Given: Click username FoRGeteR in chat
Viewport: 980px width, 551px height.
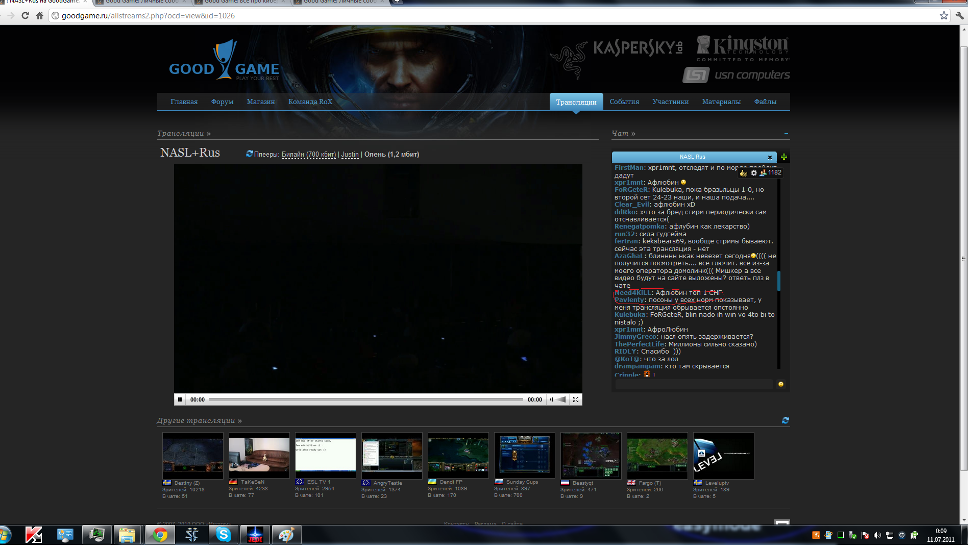Looking at the screenshot, I should point(631,190).
